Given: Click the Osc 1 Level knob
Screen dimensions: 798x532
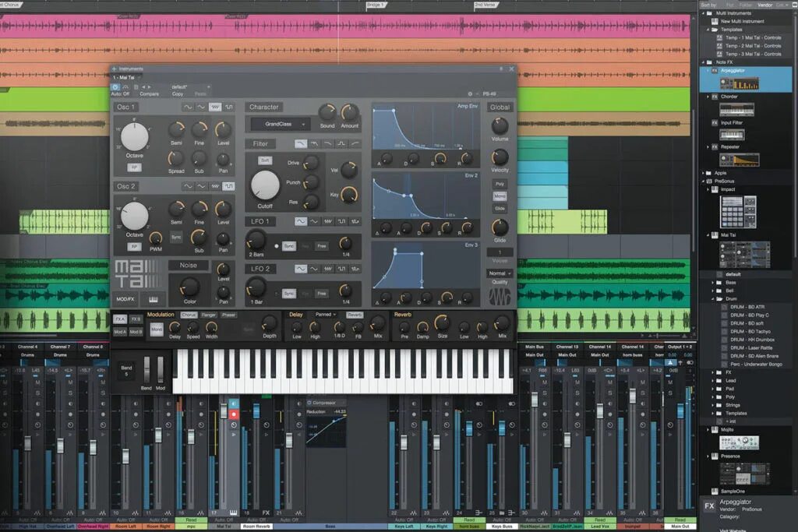Looking at the screenshot, I should coord(223,130).
